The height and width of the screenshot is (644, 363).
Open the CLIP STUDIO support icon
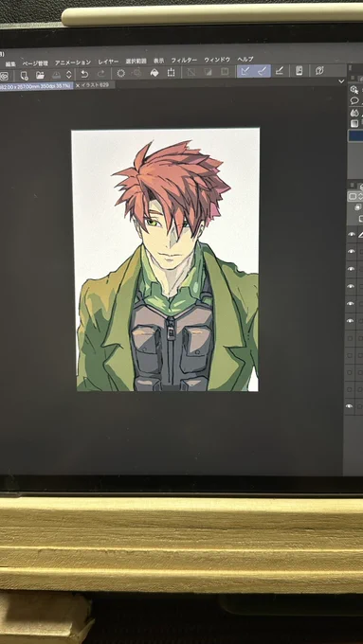pyautogui.click(x=319, y=70)
